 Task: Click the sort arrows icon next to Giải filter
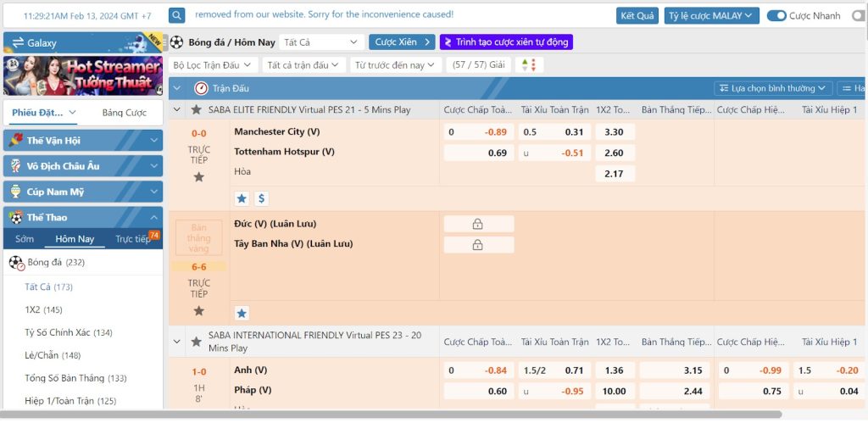coord(529,64)
